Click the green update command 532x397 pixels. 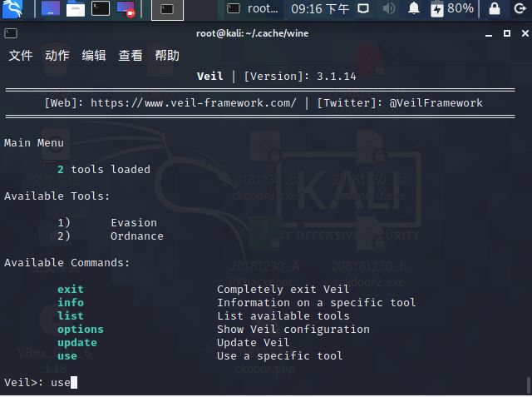click(77, 343)
